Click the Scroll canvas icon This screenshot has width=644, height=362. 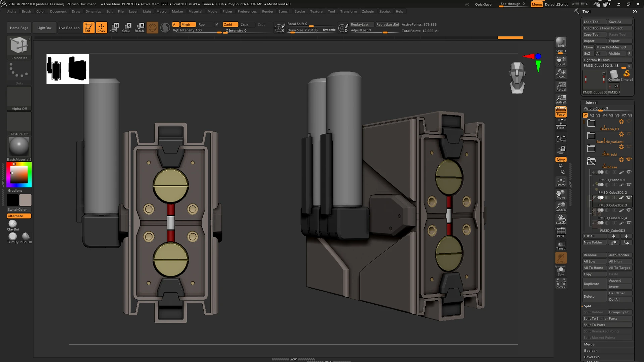[x=561, y=61]
